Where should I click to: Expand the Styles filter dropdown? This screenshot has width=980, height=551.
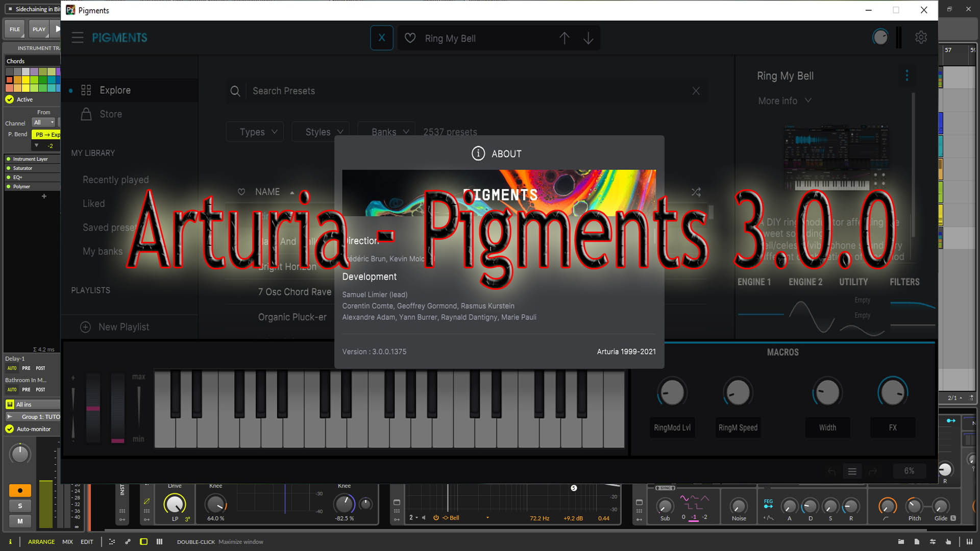[321, 132]
